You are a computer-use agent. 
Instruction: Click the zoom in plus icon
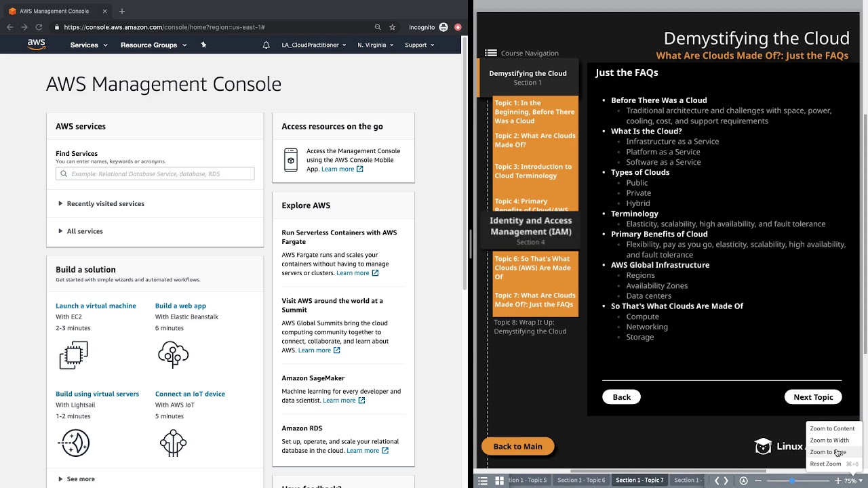click(837, 481)
